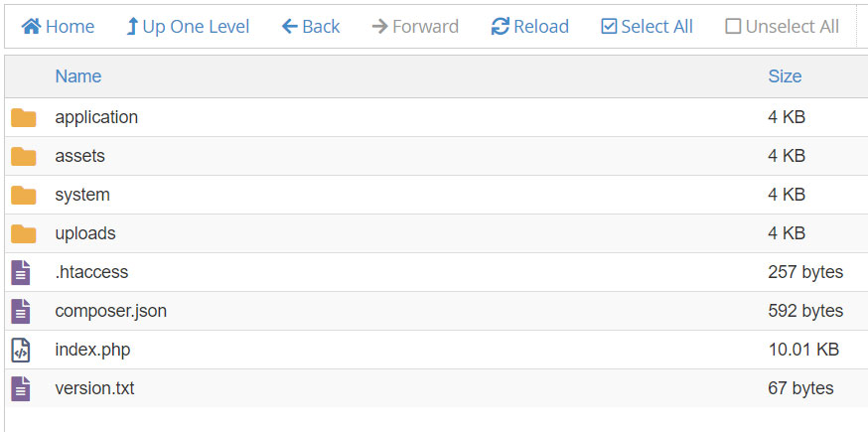
Task: Sort files by Size column
Action: (785, 76)
